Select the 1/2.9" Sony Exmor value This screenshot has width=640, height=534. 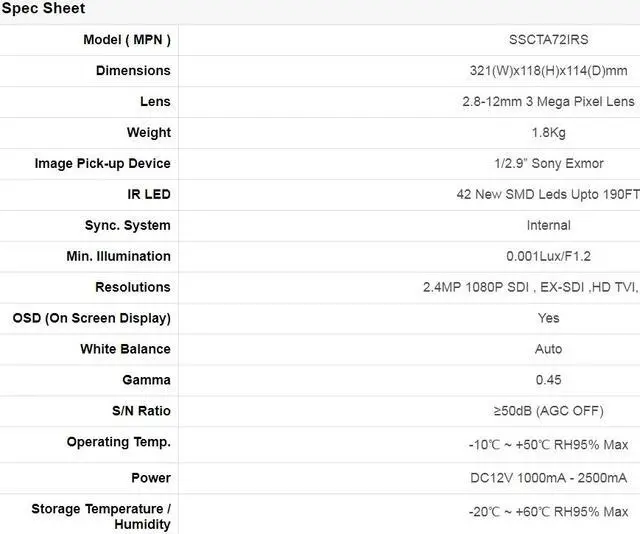(x=548, y=164)
